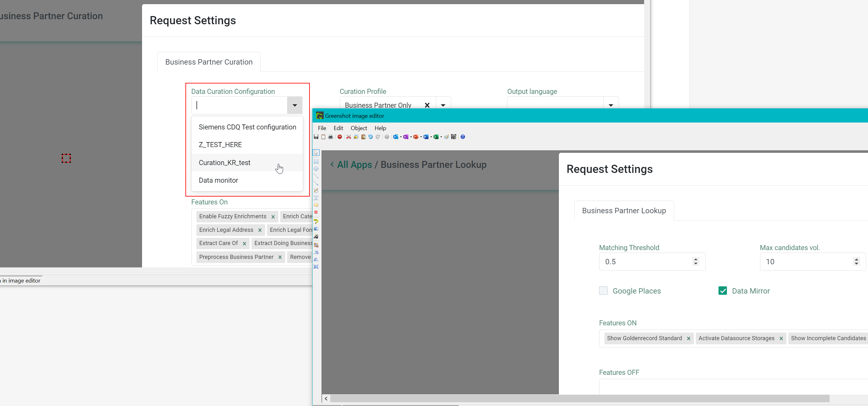Collapse Data Curation Configuration dropdown arrow
Viewport: 868px width, 406px height.
tap(294, 105)
